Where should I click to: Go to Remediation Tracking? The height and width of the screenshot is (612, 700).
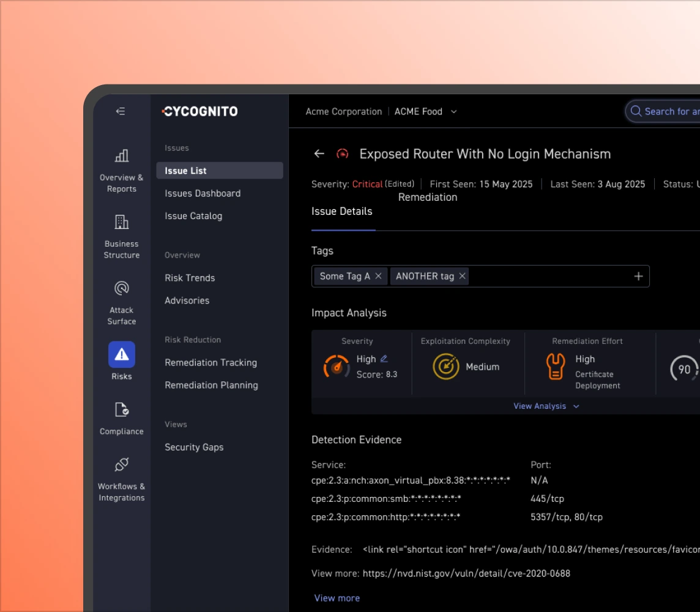(x=210, y=362)
